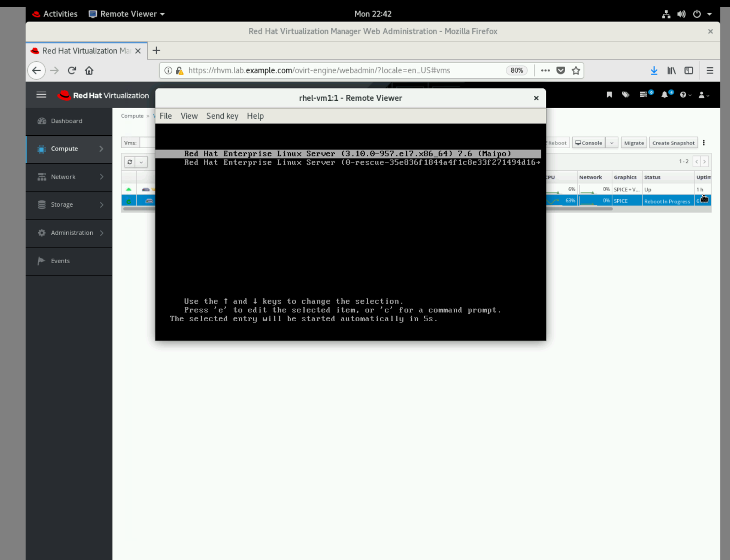Open the Help menu in Remote Viewer

click(x=255, y=116)
